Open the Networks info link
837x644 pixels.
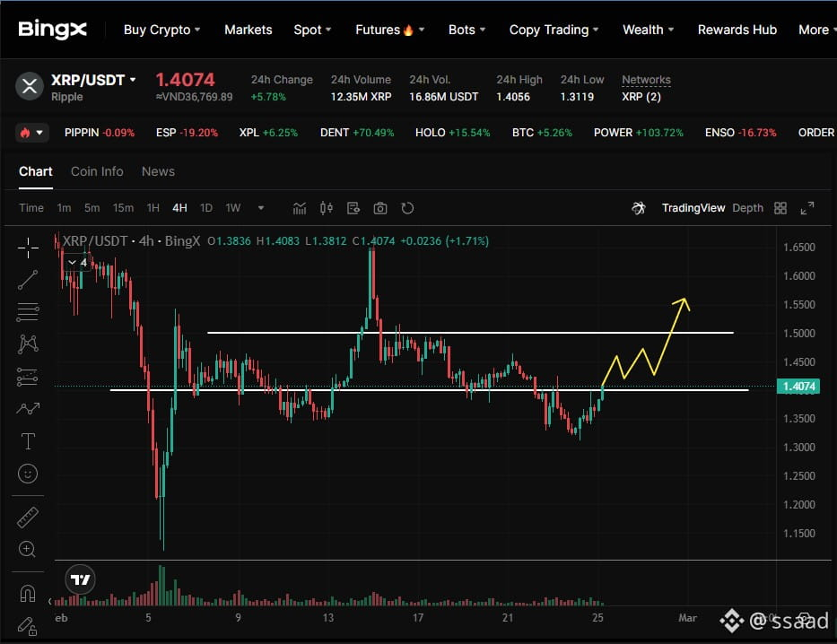[x=646, y=80]
